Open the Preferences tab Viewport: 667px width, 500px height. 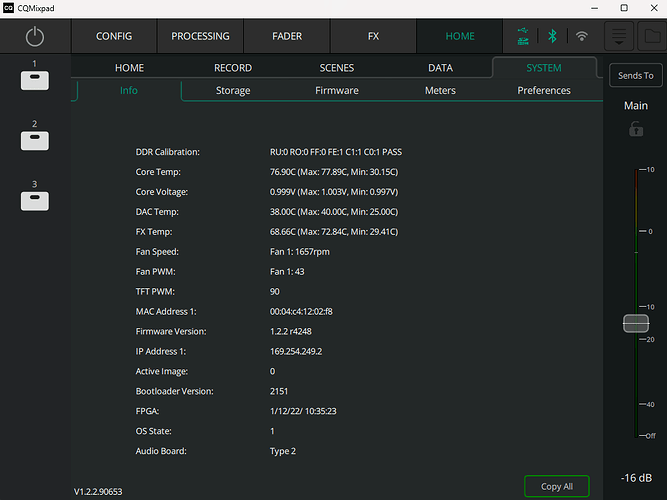[544, 91]
